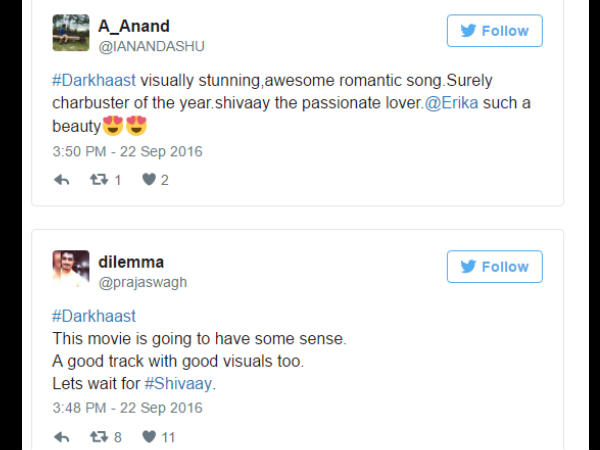The width and height of the screenshot is (600, 450).
Task: Reply to dilemma's tweet
Action: click(61, 437)
